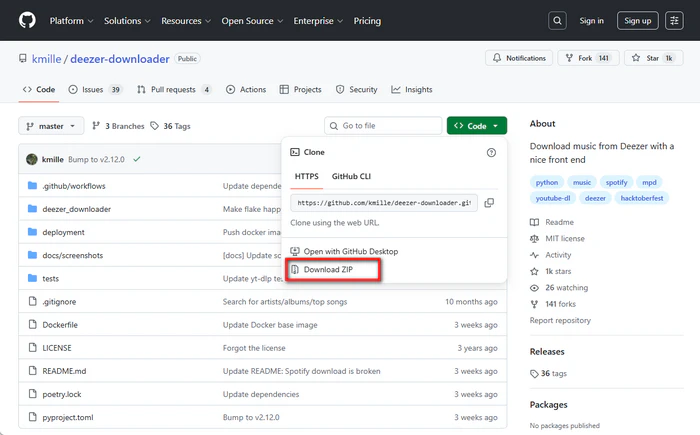Open the Projects tab
Viewport: 700px width, 435px height.
(x=300, y=90)
